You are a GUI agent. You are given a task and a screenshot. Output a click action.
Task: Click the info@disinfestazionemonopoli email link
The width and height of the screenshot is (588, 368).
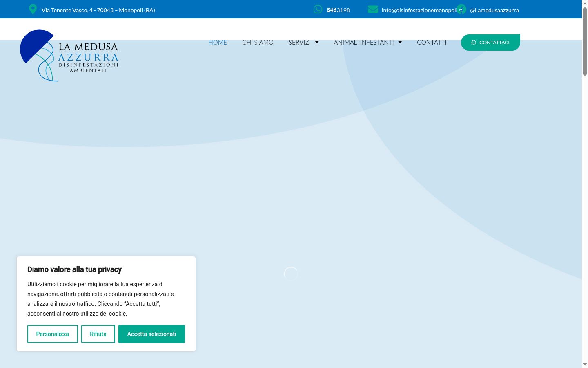click(422, 10)
